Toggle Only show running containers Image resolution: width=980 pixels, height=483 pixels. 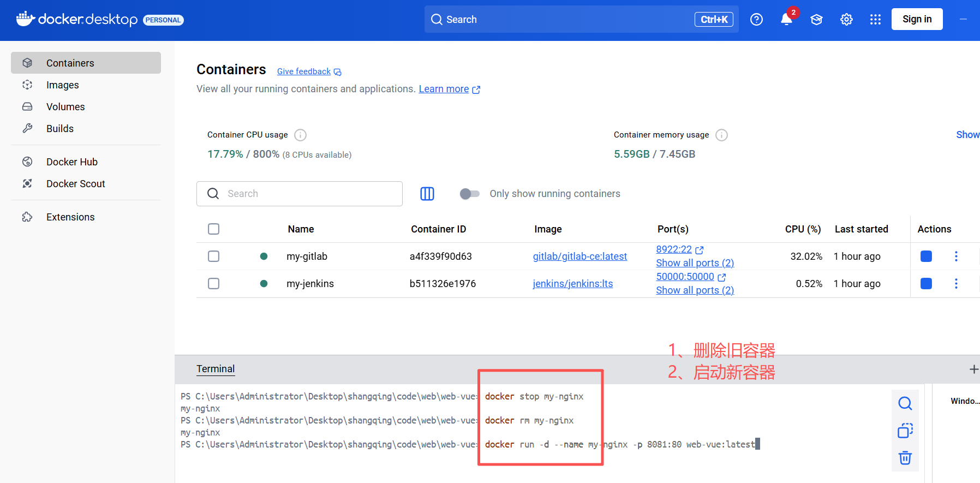[x=469, y=194]
